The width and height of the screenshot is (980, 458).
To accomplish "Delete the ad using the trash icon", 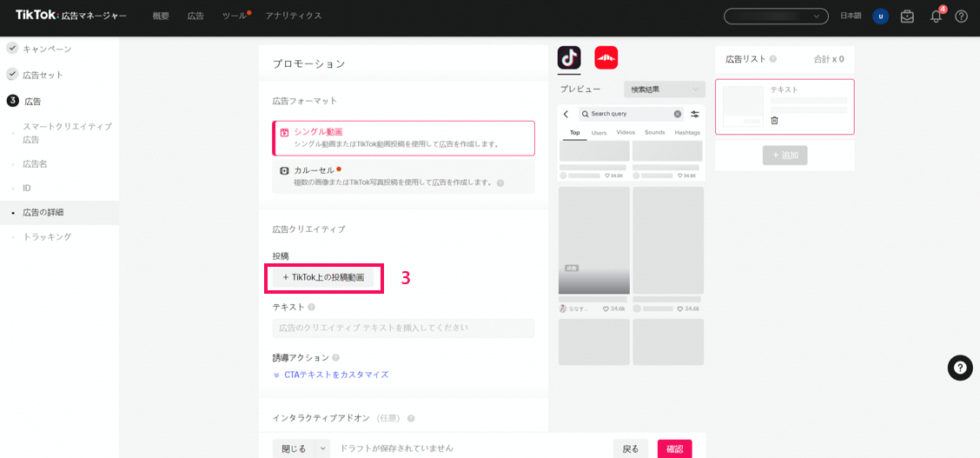I will point(774,121).
